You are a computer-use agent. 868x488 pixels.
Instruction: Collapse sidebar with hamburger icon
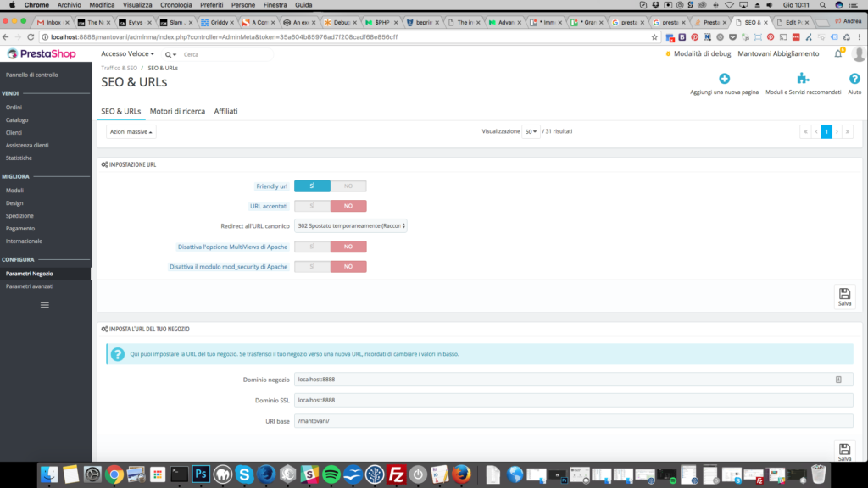point(45,305)
